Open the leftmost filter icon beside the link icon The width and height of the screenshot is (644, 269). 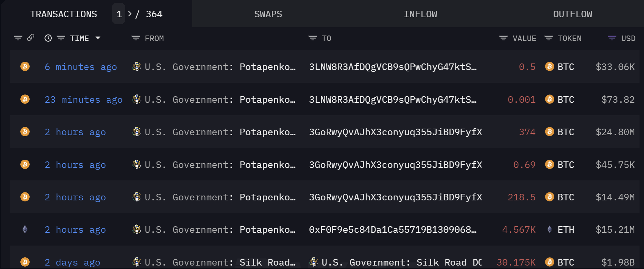(18, 38)
